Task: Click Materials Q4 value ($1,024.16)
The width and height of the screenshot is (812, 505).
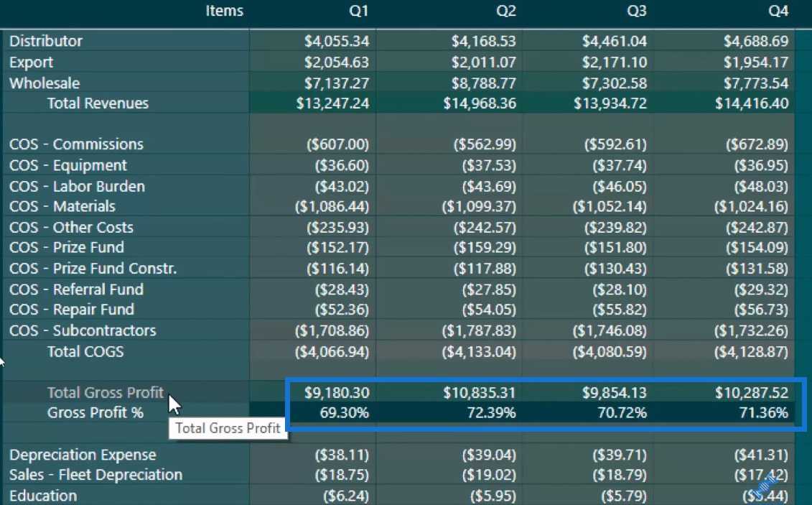Action: coord(752,206)
